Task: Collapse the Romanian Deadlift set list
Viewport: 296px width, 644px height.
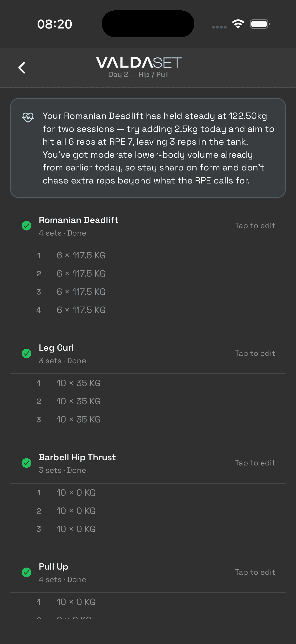Action: pyautogui.click(x=79, y=220)
